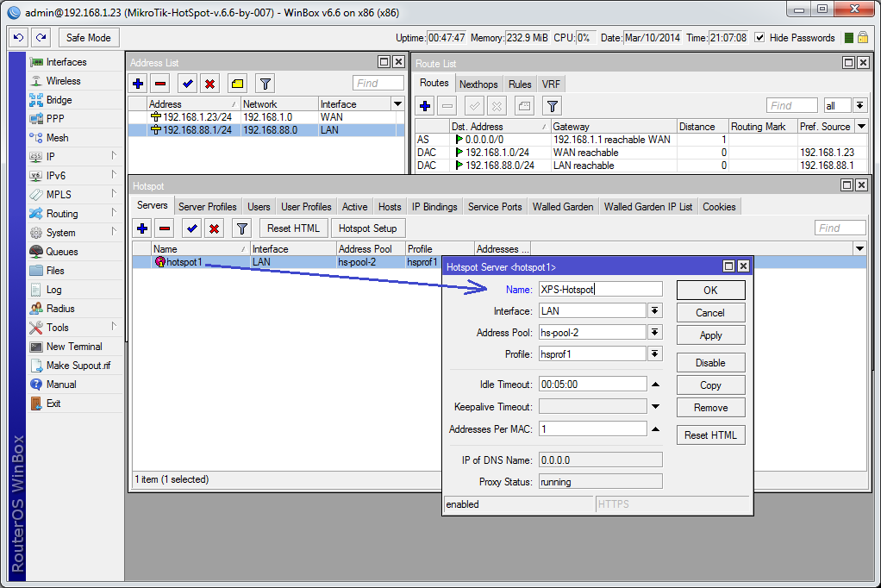Open Cookies tab in Hotspot
This screenshot has width=881, height=588.
[x=719, y=207]
